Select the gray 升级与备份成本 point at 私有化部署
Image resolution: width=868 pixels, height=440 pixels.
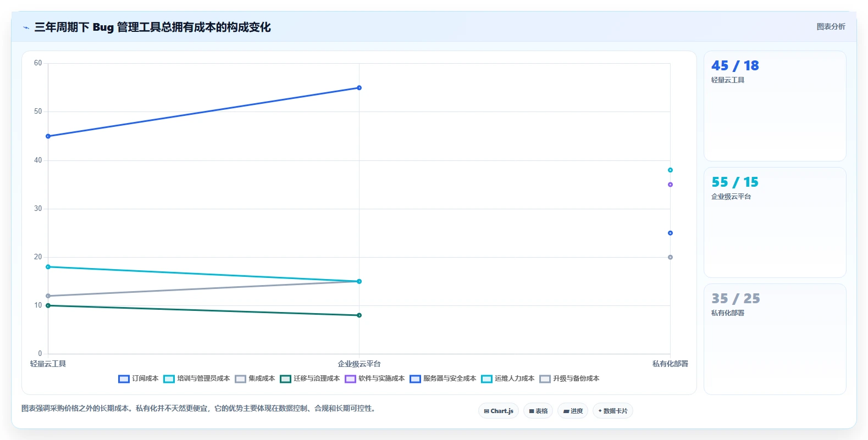[670, 257]
